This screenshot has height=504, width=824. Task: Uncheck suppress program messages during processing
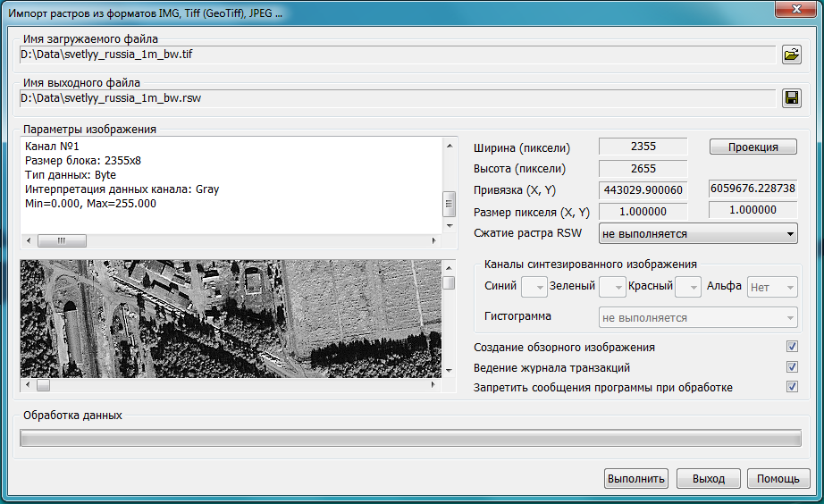click(x=791, y=387)
